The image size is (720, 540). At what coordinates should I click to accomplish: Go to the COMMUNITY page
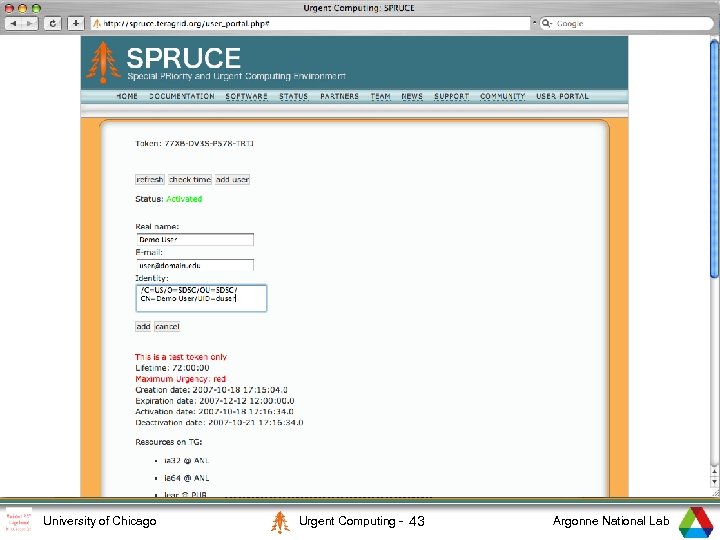click(x=502, y=96)
